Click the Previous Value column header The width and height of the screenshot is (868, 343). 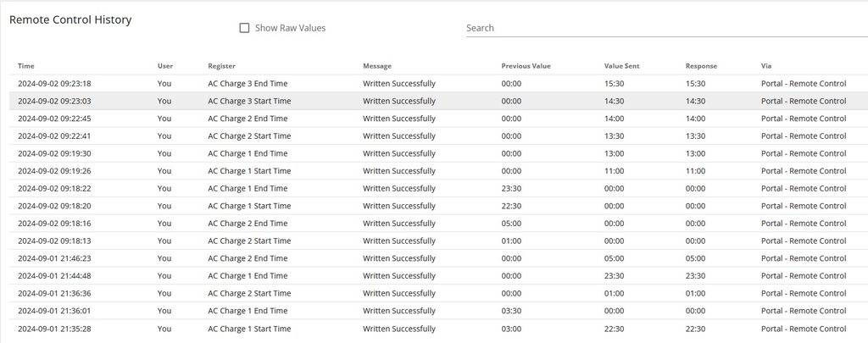coord(526,66)
